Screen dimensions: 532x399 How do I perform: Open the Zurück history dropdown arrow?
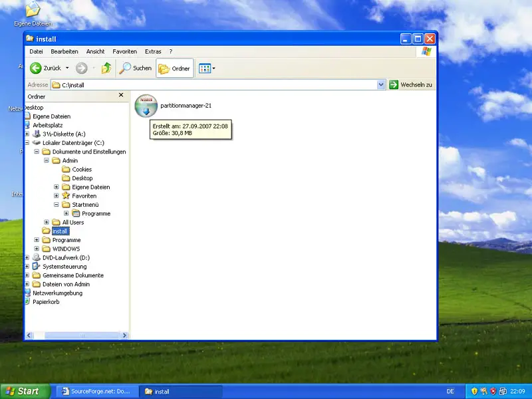(67, 68)
